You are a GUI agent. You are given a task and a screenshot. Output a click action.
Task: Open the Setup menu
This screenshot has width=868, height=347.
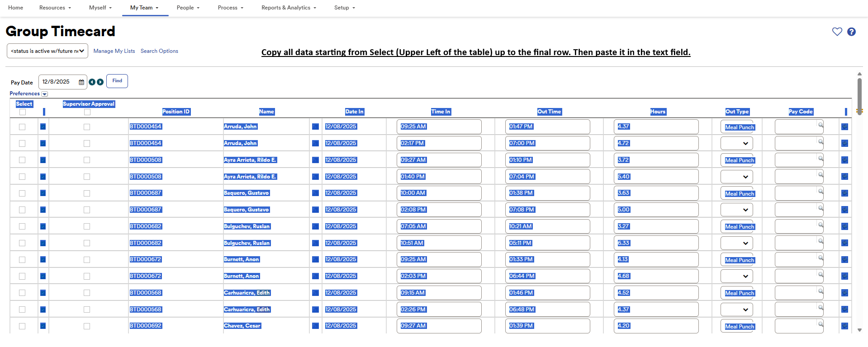[345, 8]
